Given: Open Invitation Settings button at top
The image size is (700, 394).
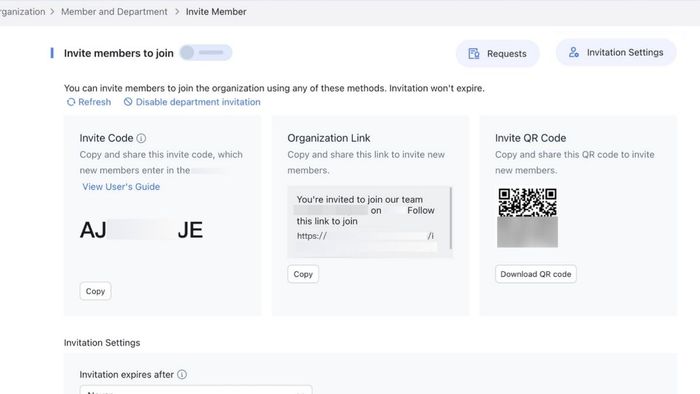Looking at the screenshot, I should click(616, 52).
